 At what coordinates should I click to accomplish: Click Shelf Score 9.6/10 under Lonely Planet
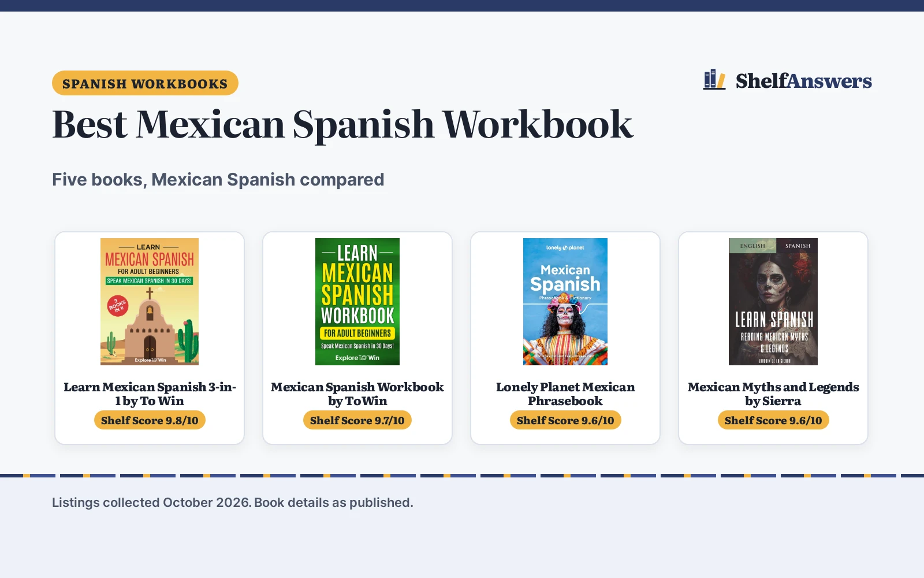(x=565, y=420)
